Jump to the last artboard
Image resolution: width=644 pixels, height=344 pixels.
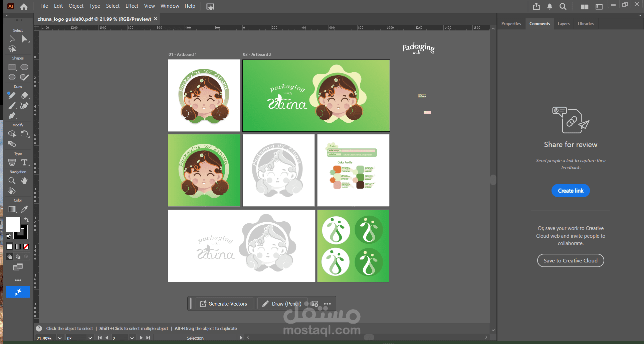[x=148, y=338]
